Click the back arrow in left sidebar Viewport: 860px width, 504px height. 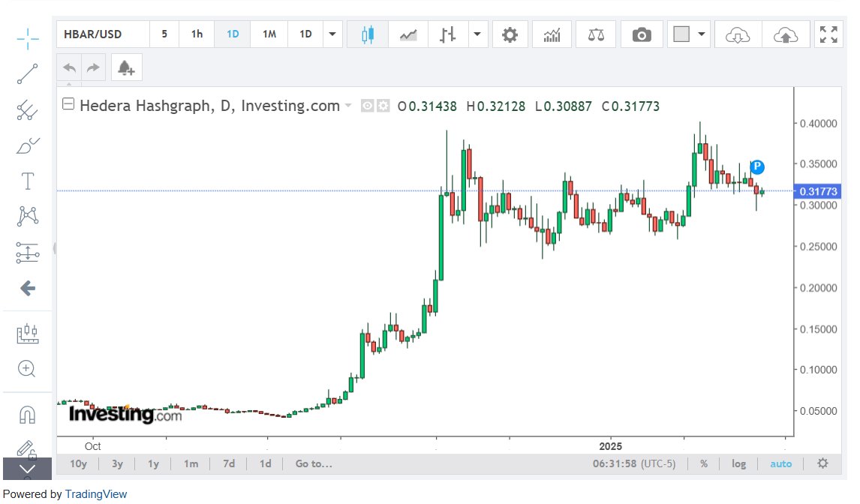(28, 288)
